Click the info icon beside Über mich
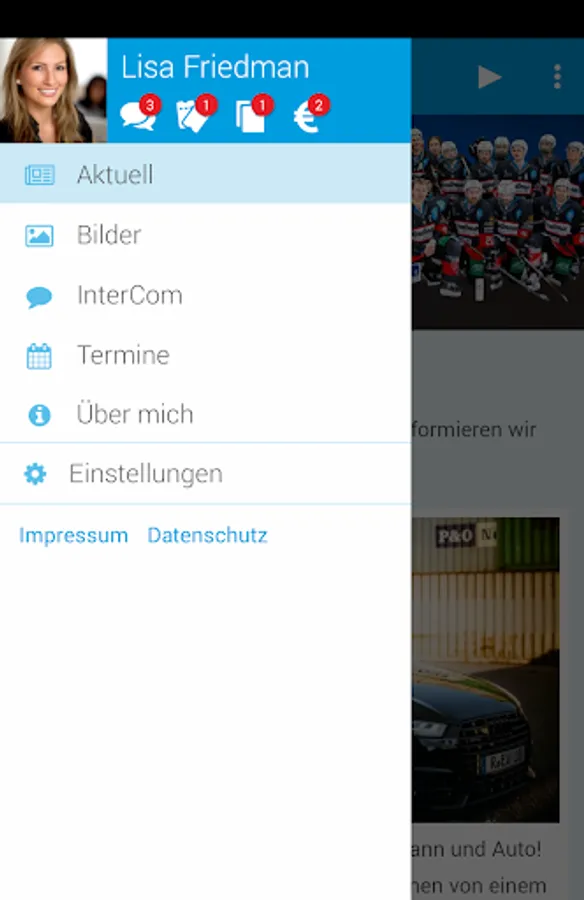 [x=39, y=415]
